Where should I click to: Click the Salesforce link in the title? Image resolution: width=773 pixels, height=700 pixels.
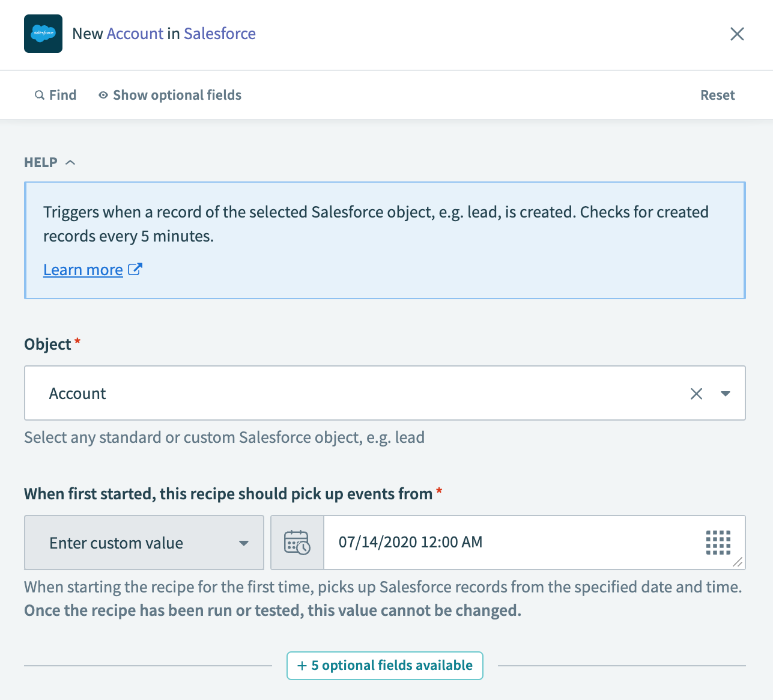[x=220, y=34]
